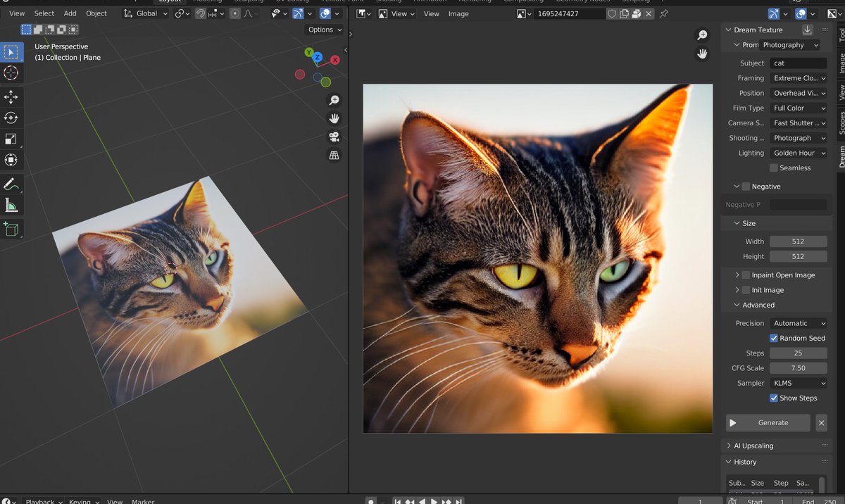The height and width of the screenshot is (504, 845).
Task: Select the Move tool
Action: (x=11, y=97)
